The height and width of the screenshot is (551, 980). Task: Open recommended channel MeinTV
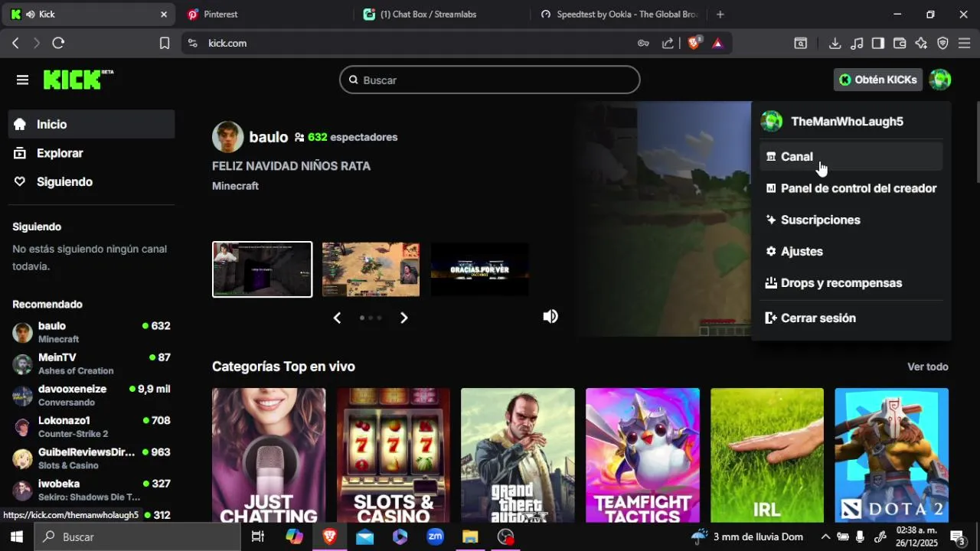(92, 364)
